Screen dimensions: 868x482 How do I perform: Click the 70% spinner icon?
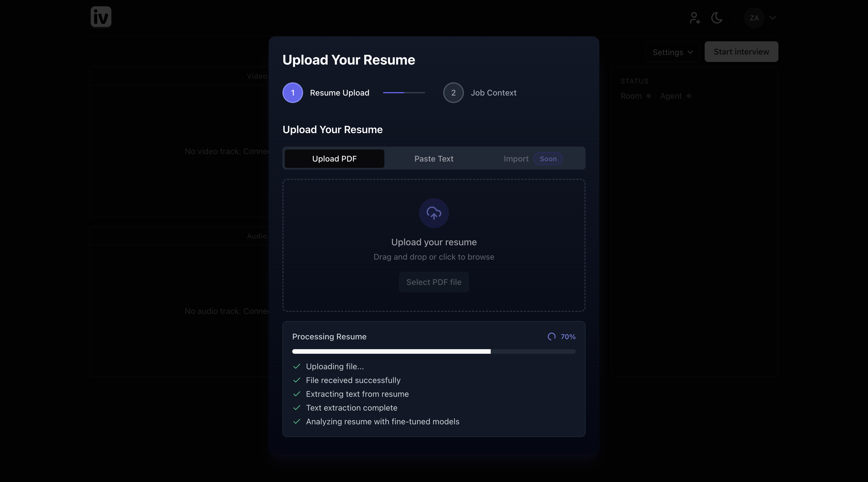pyautogui.click(x=551, y=337)
